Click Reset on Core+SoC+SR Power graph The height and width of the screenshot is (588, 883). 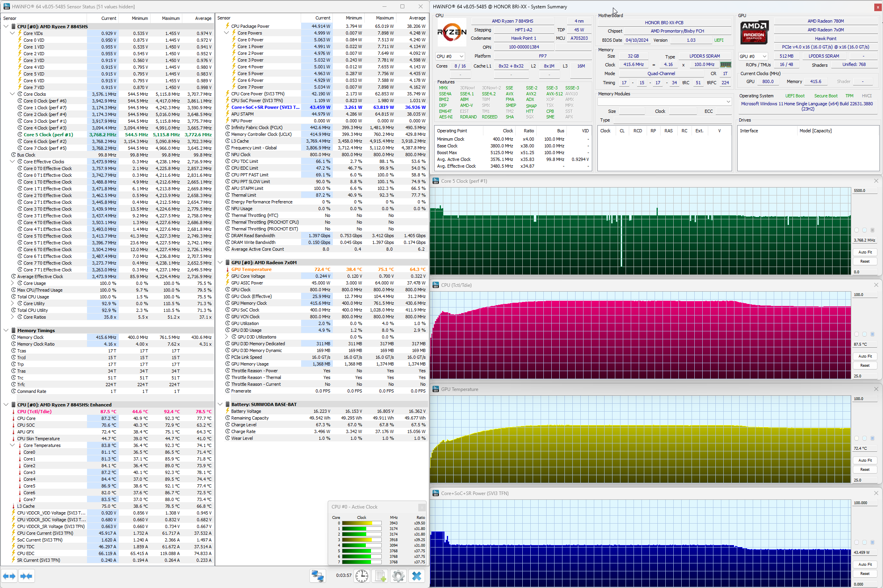point(865,574)
